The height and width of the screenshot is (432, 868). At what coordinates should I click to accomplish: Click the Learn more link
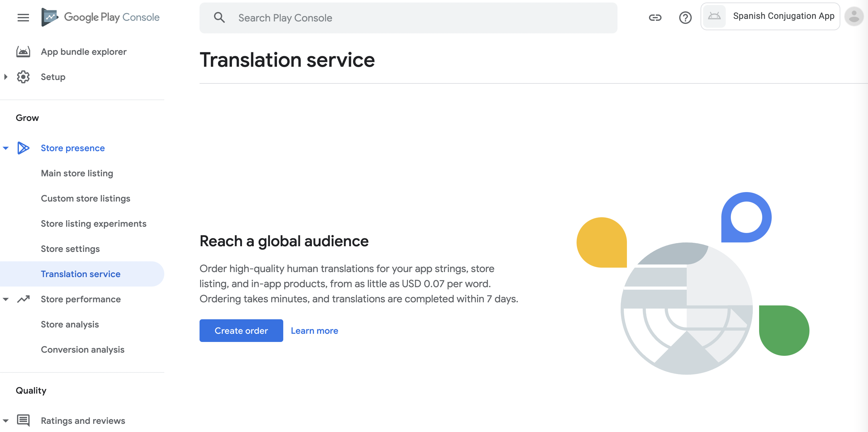[x=314, y=331]
